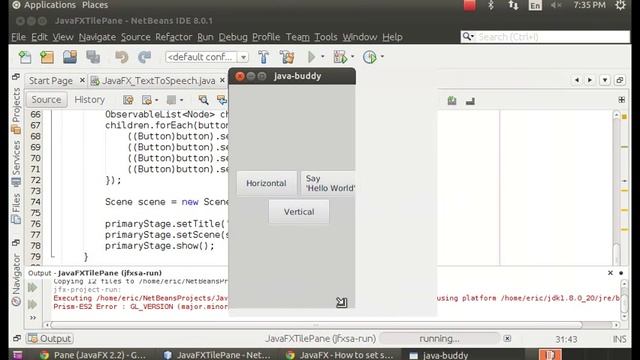Open the Refactor menu
This screenshot has height=360, width=640.
(173, 37)
